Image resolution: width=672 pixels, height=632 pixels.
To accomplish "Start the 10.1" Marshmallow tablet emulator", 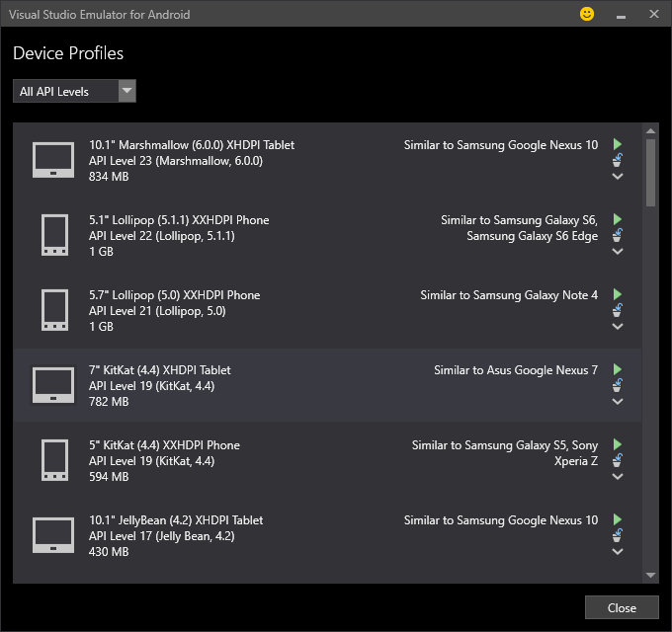I will click(x=618, y=144).
